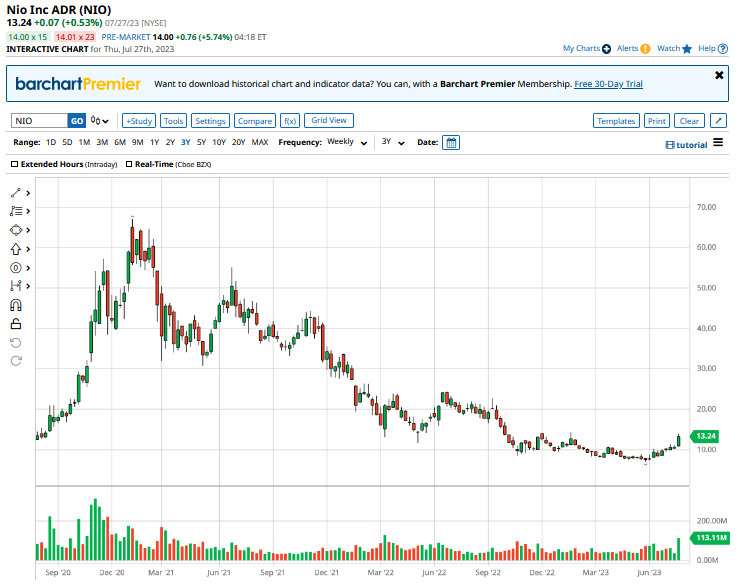Click the My Charts link
Screen dimensions: 745x584
(x=581, y=48)
